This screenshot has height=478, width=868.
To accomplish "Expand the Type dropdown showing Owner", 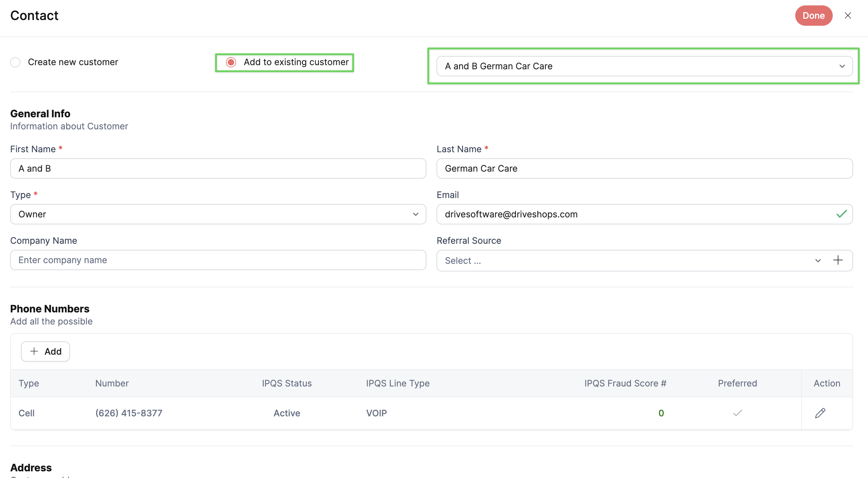I will 218,214.
